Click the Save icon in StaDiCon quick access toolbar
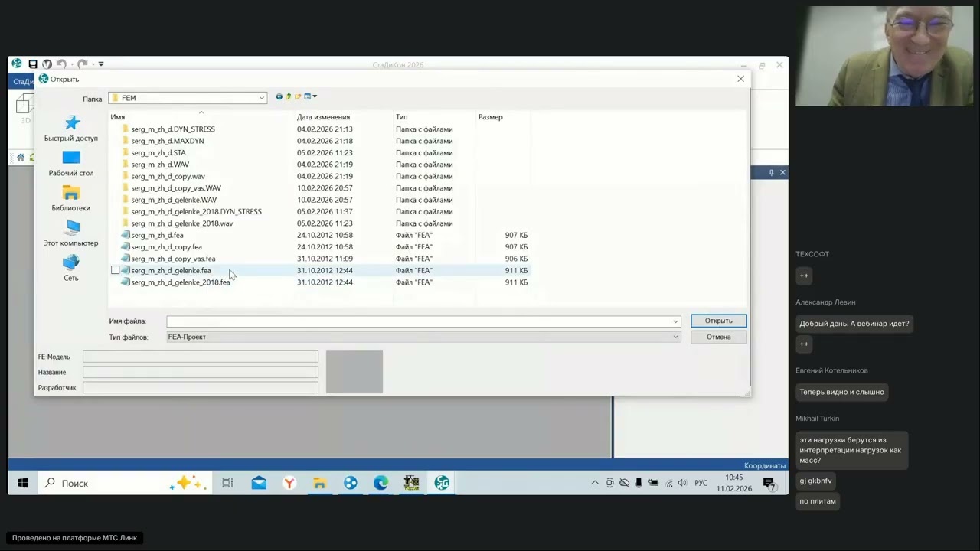 click(33, 64)
